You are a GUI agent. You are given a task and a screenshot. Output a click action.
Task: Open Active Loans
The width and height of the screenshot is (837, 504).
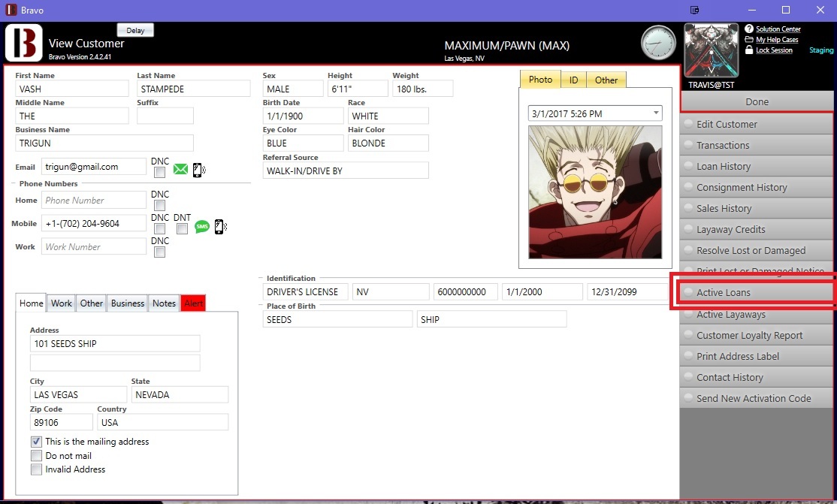(x=757, y=292)
